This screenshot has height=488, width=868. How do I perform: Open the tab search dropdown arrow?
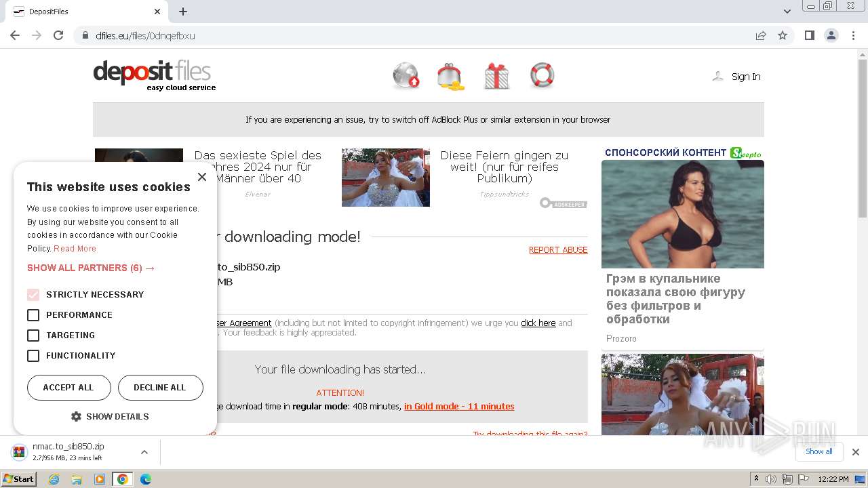coord(787,12)
